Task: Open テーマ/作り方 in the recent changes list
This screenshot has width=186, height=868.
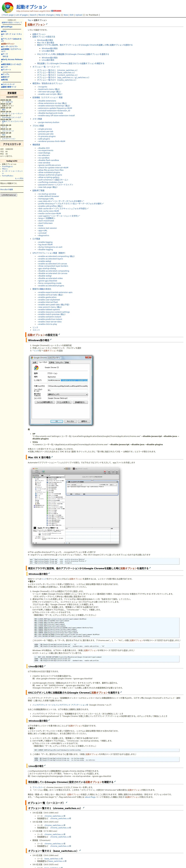Action: click(7, 102)
